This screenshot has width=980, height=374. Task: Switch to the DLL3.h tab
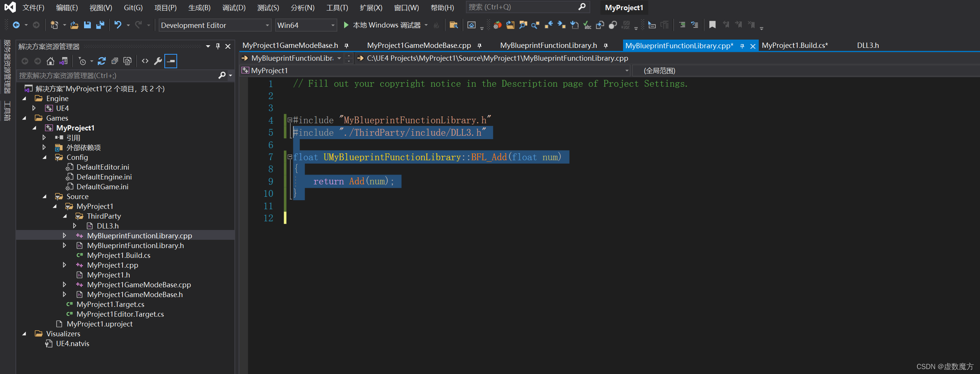click(868, 45)
